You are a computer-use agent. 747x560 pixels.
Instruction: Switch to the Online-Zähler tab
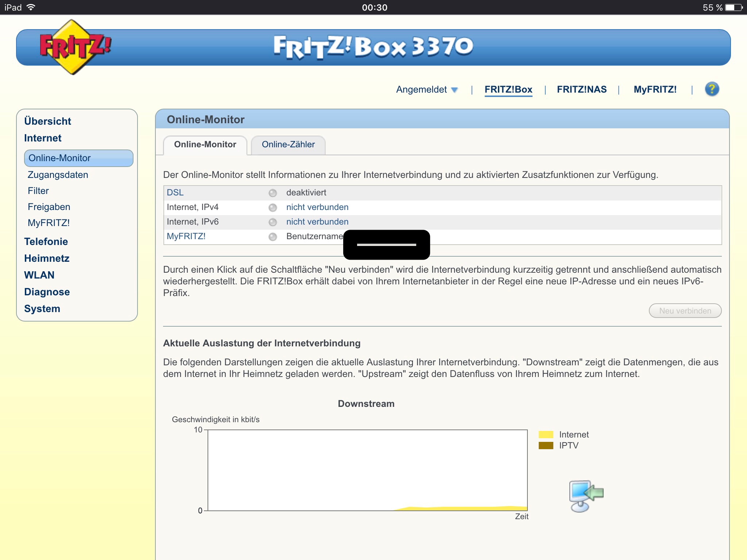pyautogui.click(x=288, y=145)
